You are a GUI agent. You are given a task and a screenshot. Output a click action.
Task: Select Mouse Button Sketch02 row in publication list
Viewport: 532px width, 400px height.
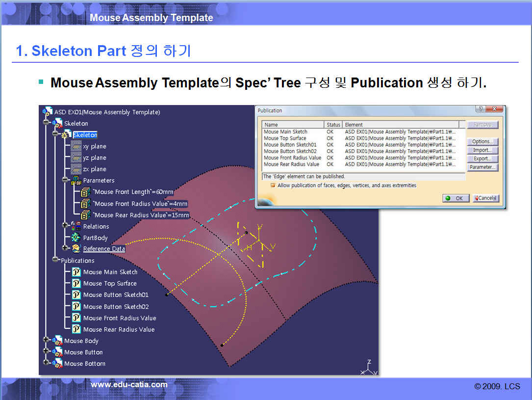click(x=364, y=151)
